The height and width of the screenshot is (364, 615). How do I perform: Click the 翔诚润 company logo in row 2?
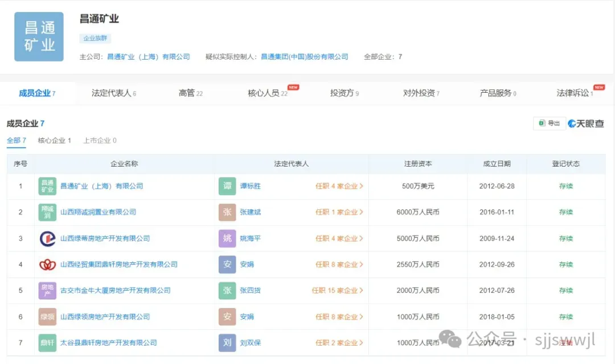click(47, 212)
